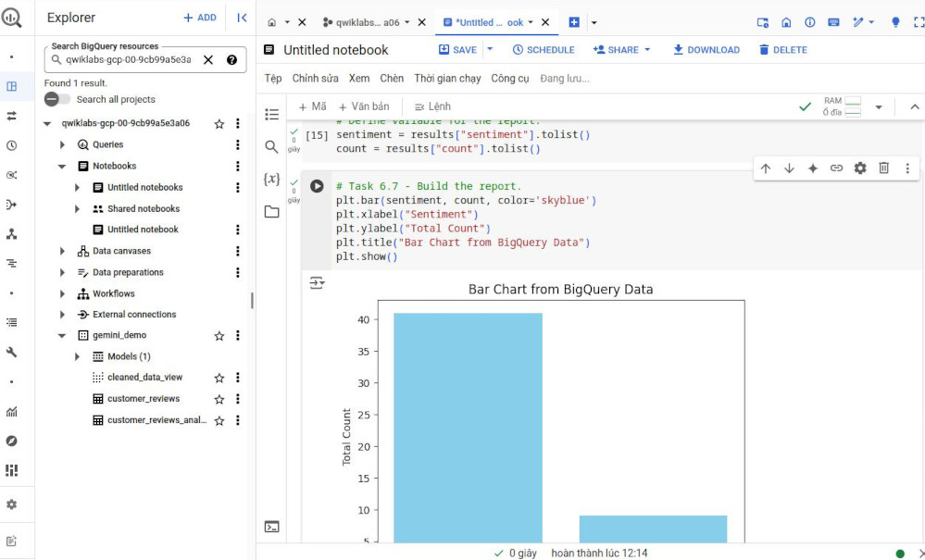
Task: Toggle Search all projects switch
Action: [56, 100]
